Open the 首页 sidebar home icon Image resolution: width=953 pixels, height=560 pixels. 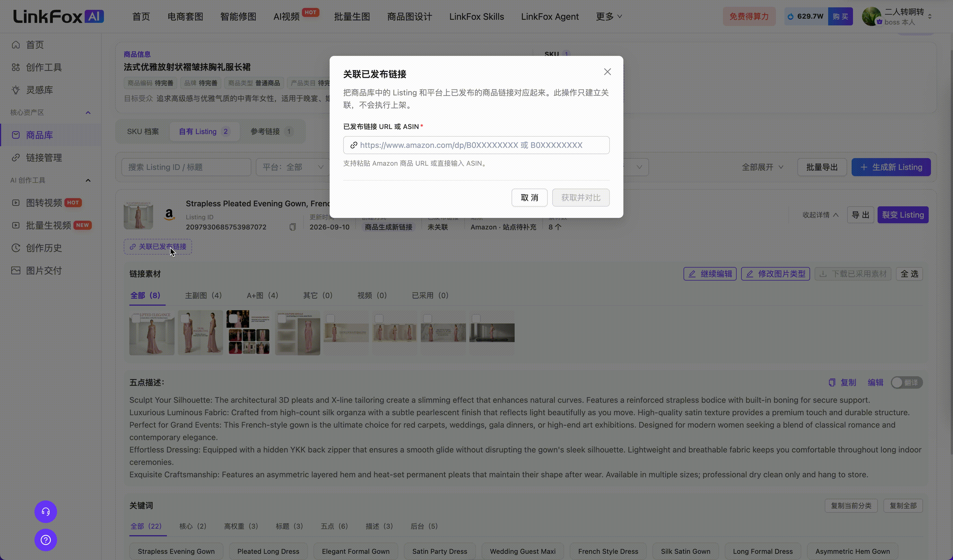click(x=16, y=45)
